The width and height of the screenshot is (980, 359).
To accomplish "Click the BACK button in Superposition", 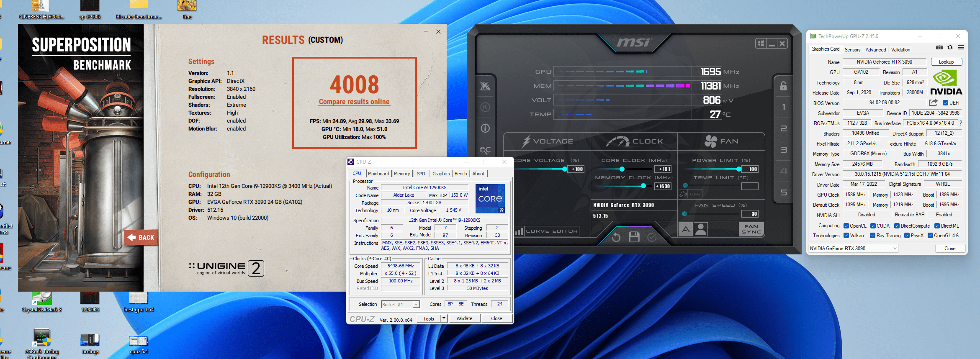I will 141,237.
